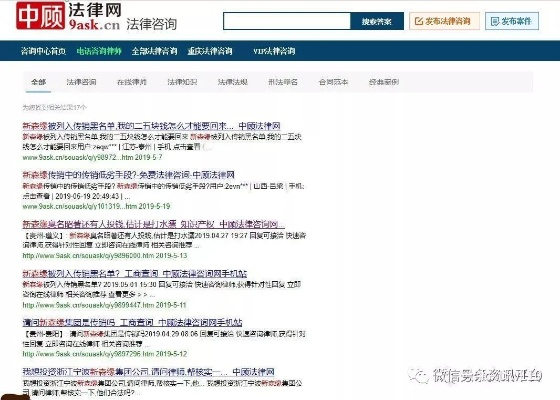This screenshot has width=560, height=400.
Task: Click the 中顾法律网 9ask.cn logo
Action: [x=68, y=16]
